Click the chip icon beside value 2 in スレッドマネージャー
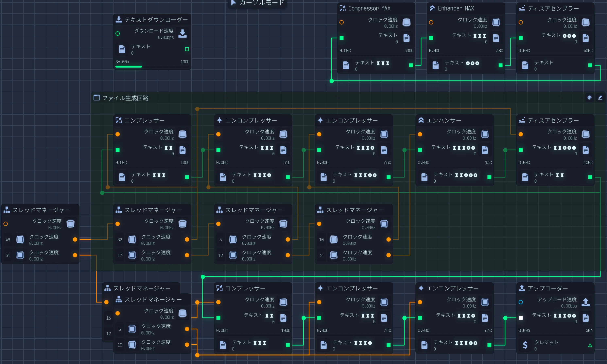 click(x=334, y=255)
